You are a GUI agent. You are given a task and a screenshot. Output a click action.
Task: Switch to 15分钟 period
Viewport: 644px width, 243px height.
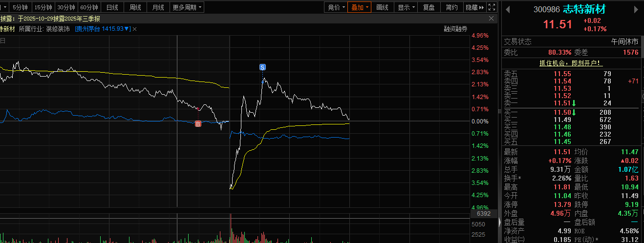point(43,7)
